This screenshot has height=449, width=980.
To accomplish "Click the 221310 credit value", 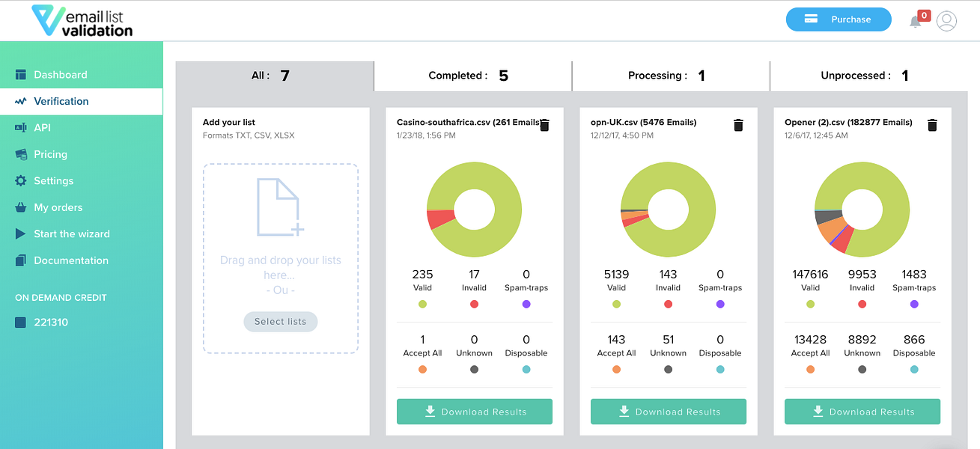I will 51,323.
